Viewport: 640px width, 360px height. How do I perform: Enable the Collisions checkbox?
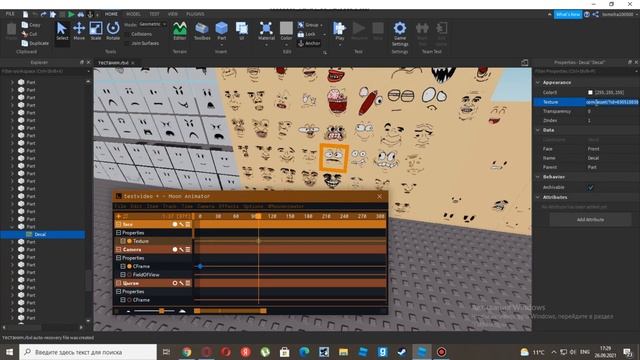[x=127, y=34]
